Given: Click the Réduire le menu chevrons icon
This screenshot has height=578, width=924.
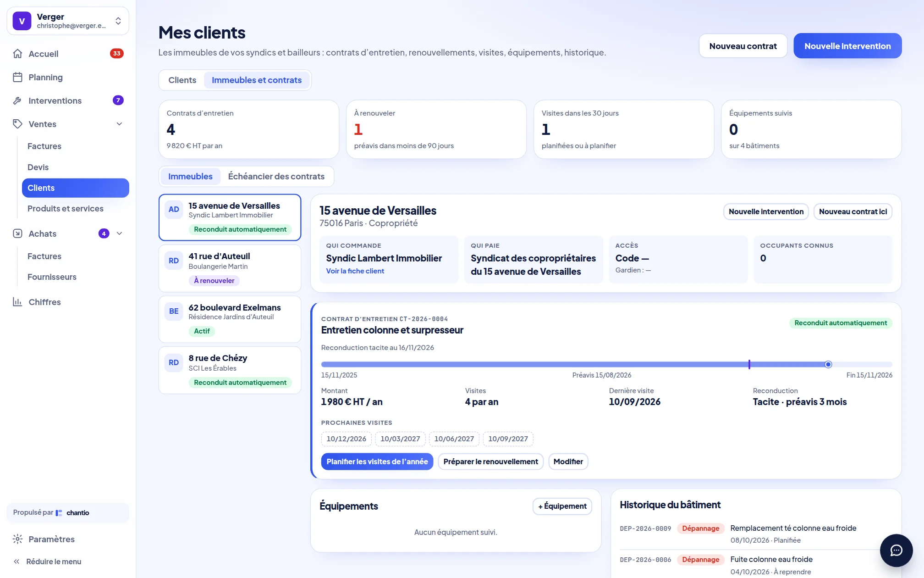Looking at the screenshot, I should [16, 561].
